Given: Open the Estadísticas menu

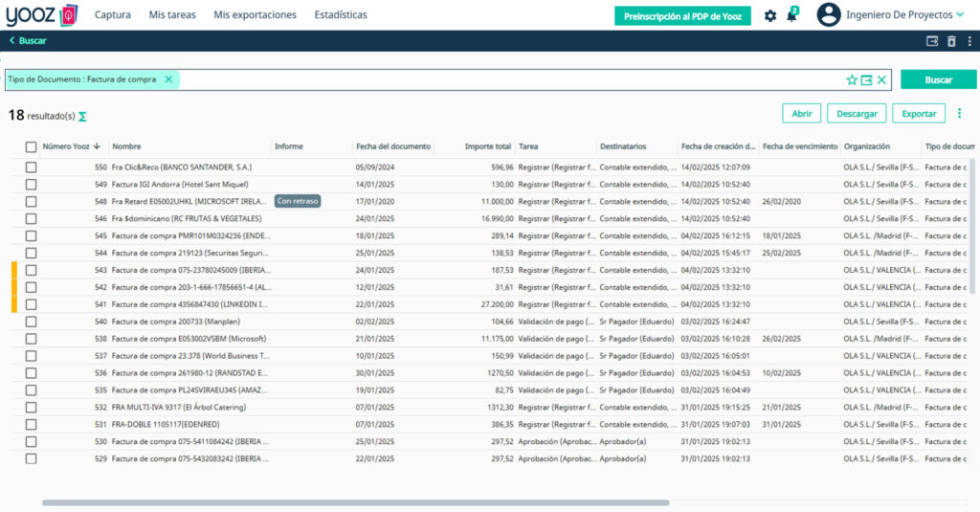Looking at the screenshot, I should point(341,15).
